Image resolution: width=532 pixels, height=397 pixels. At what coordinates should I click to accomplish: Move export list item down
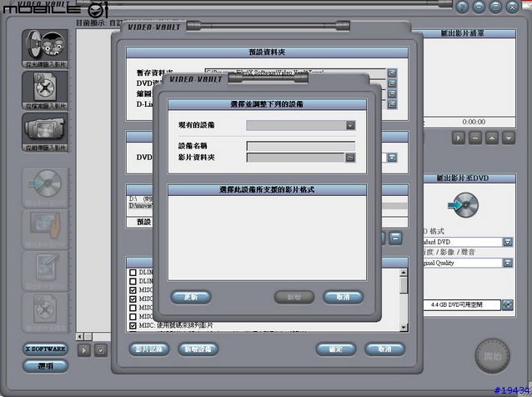[509, 138]
